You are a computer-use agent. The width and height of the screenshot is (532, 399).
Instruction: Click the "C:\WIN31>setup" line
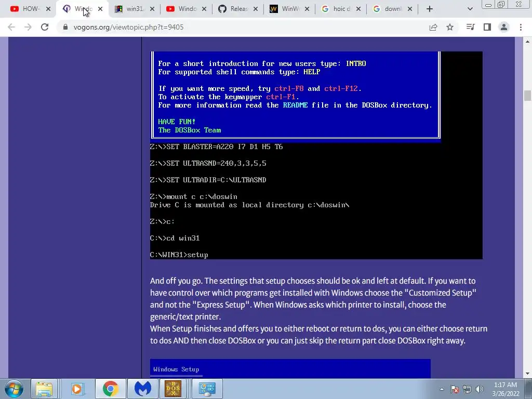[179, 255]
